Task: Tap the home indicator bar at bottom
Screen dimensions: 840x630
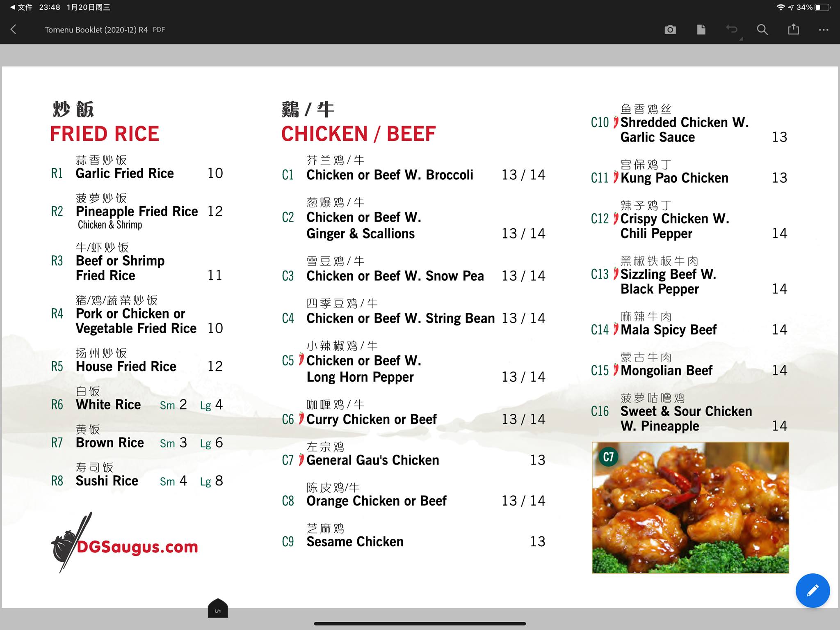Action: (420, 623)
